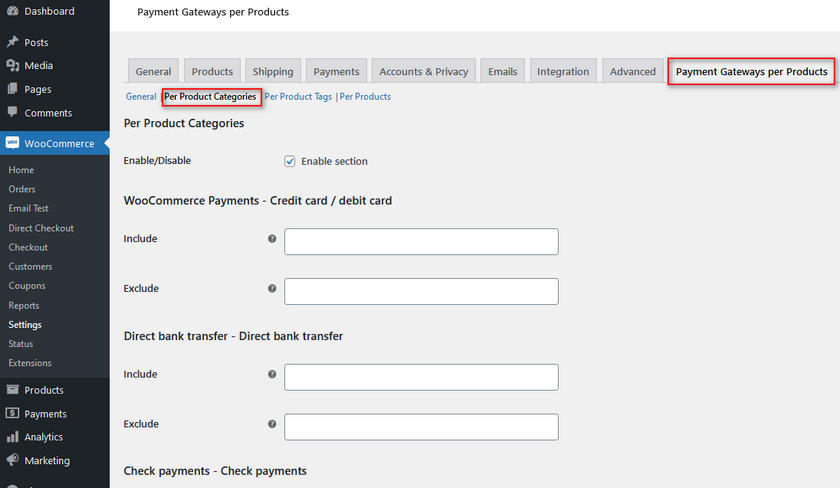Viewport: 840px width, 488px height.
Task: Switch to the Integration tab
Action: 563,71
